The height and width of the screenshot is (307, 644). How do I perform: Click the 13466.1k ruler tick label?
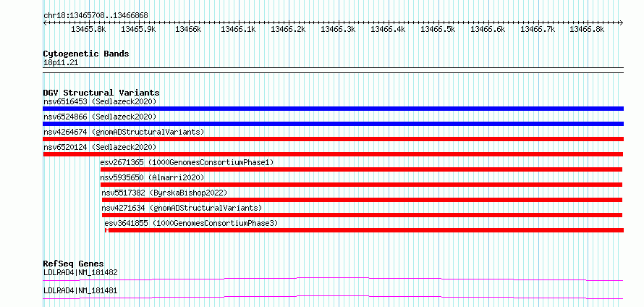pyautogui.click(x=238, y=29)
